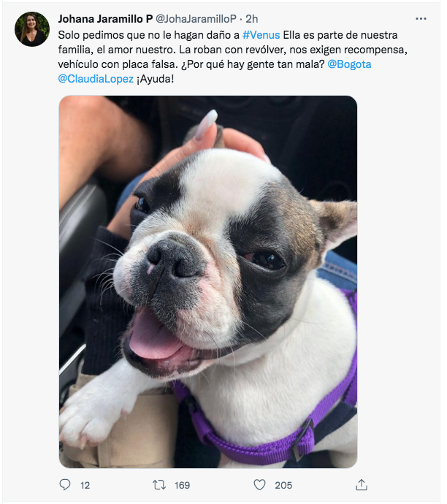The width and height of the screenshot is (447, 504).
Task: Click the retweet arrows icon
Action: [x=159, y=485]
